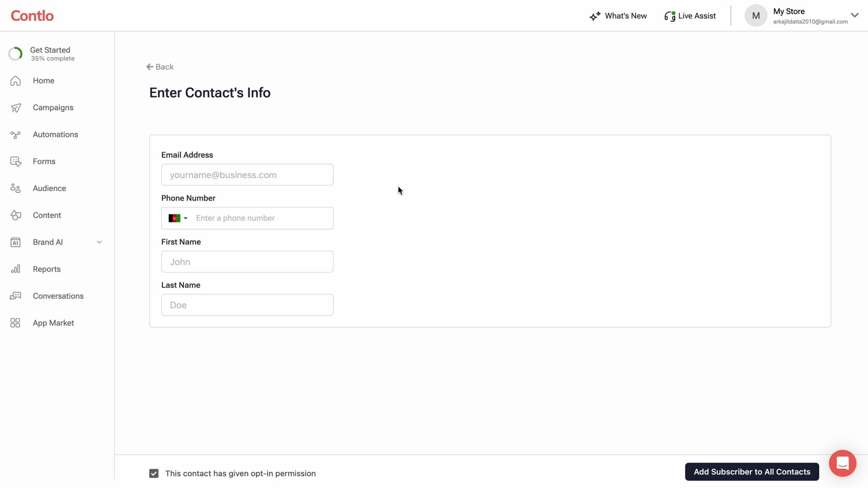
Task: Click the Back navigation link
Action: click(160, 67)
